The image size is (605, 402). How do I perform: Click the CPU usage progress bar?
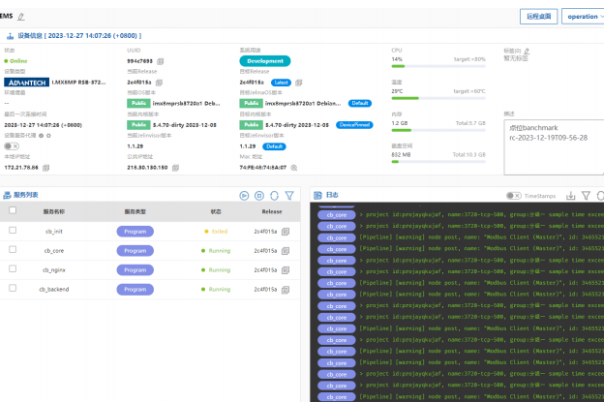(438, 68)
